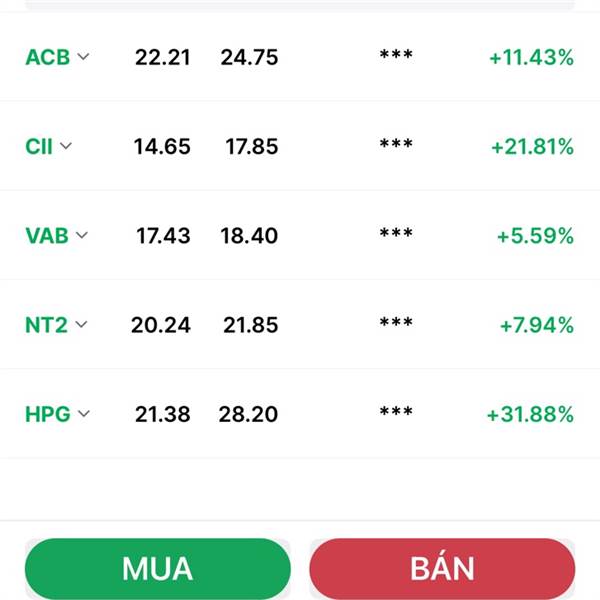The height and width of the screenshot is (600, 600).
Task: Select the +21.81% gain for CII
Action: 532,147
